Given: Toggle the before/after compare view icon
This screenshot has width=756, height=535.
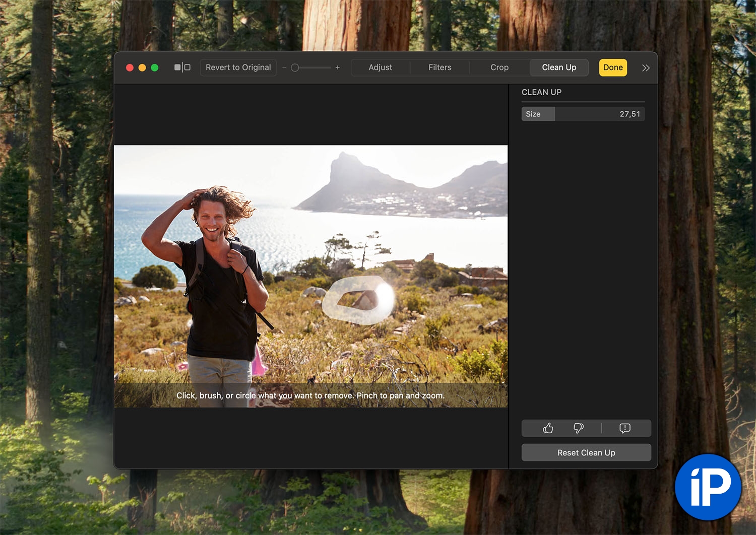Looking at the screenshot, I should coord(182,68).
